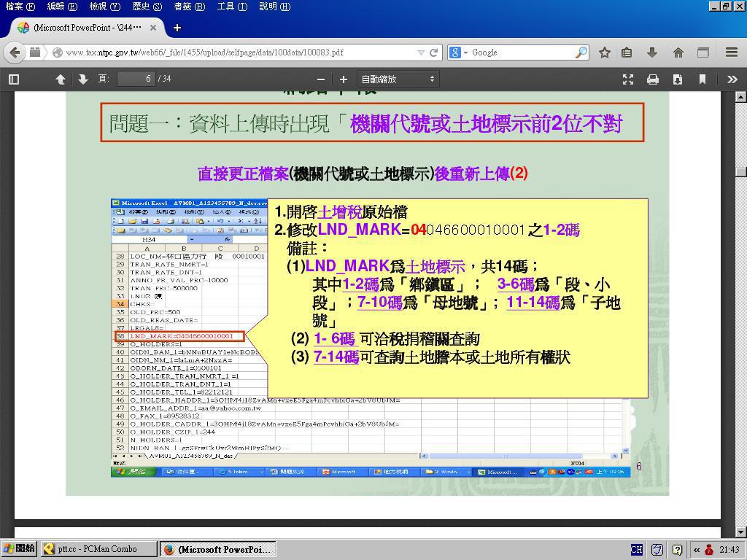The height and width of the screenshot is (560, 747).
Task: Click the site identity icon in address bar
Action: pos(58,52)
